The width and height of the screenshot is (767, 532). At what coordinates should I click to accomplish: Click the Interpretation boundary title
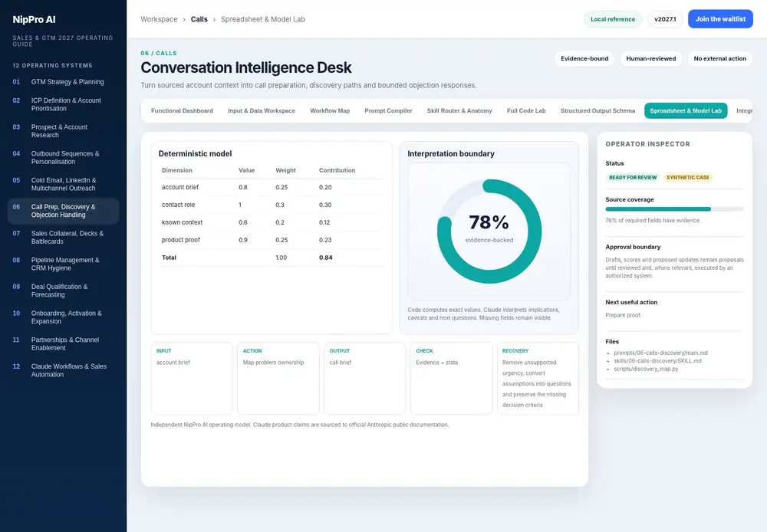[450, 153]
